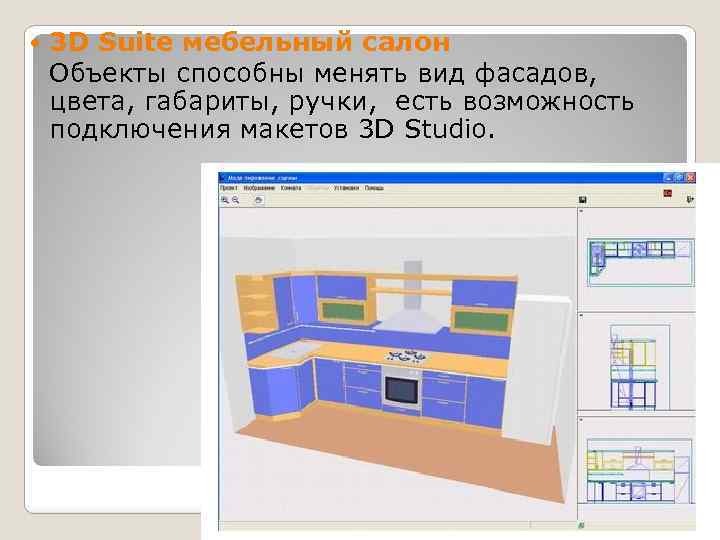Open the Помощь menu
The image size is (720, 540).
(x=374, y=188)
